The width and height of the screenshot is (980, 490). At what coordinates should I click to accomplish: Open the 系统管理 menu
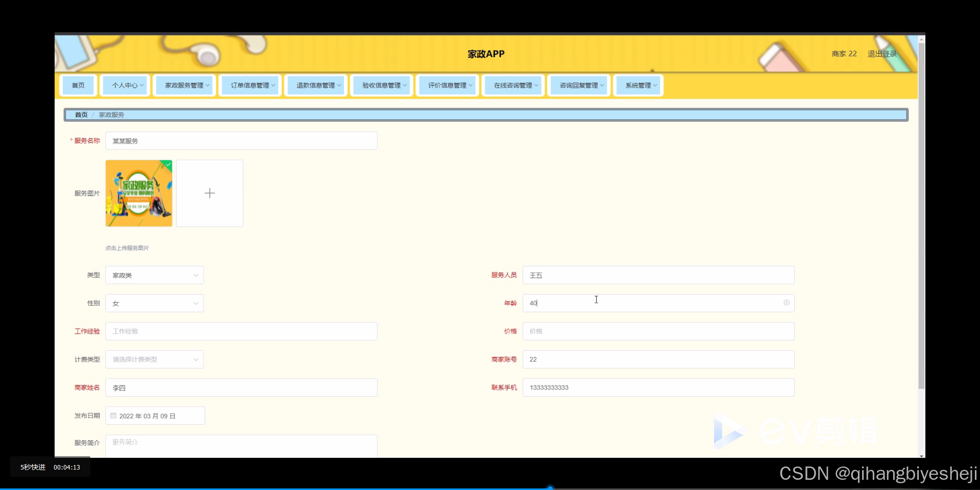638,85
